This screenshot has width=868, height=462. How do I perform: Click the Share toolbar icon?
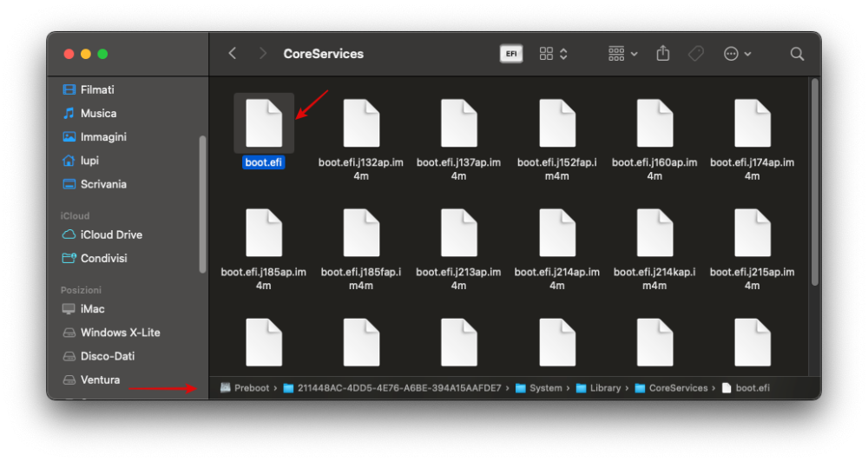pyautogui.click(x=662, y=54)
